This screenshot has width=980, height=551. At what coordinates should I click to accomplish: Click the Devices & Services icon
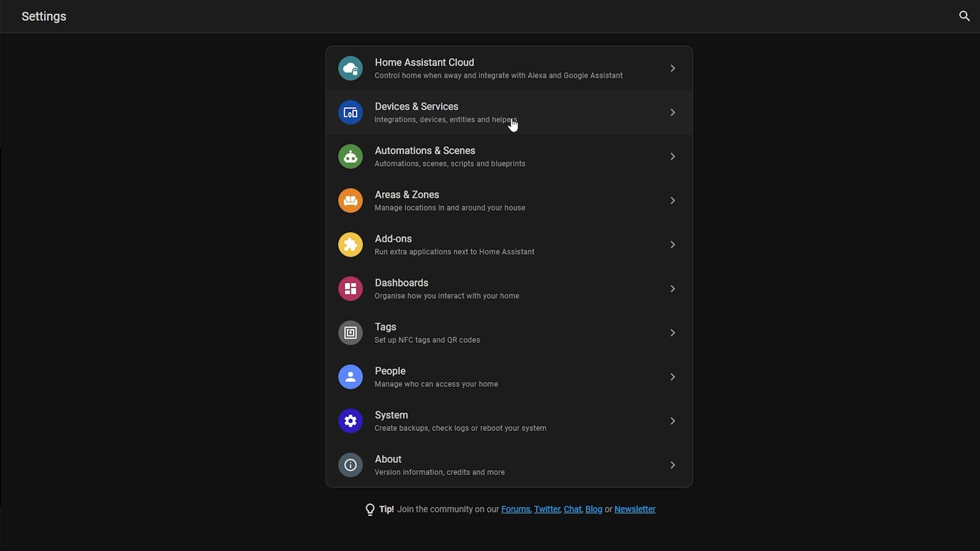click(x=350, y=113)
